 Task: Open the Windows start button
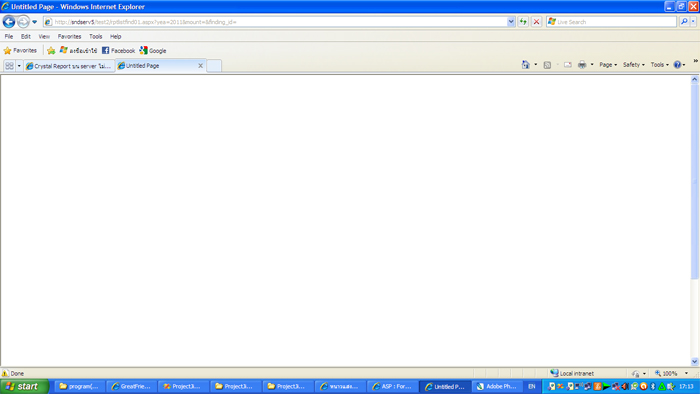[x=24, y=386]
